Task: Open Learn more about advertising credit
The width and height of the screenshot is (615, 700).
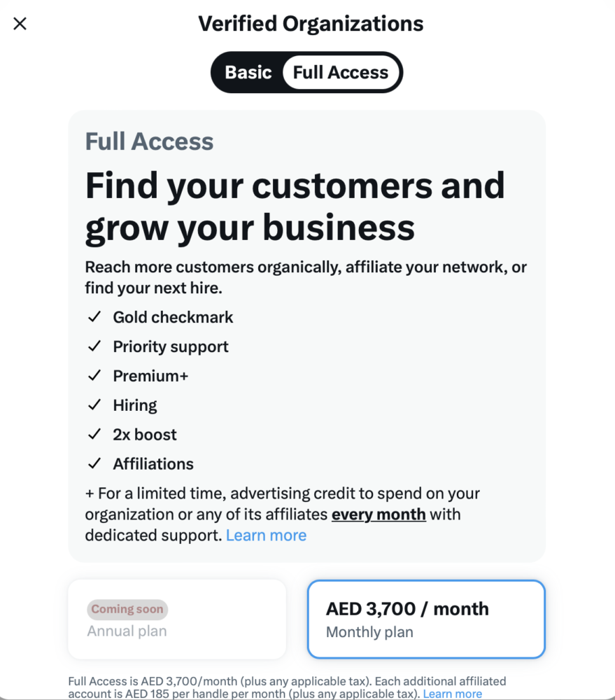Action: click(266, 535)
